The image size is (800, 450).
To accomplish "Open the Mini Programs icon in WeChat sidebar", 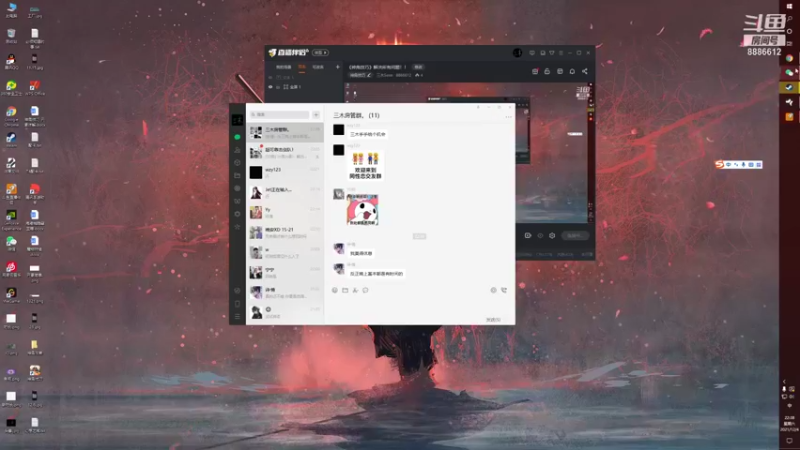I will click(237, 290).
